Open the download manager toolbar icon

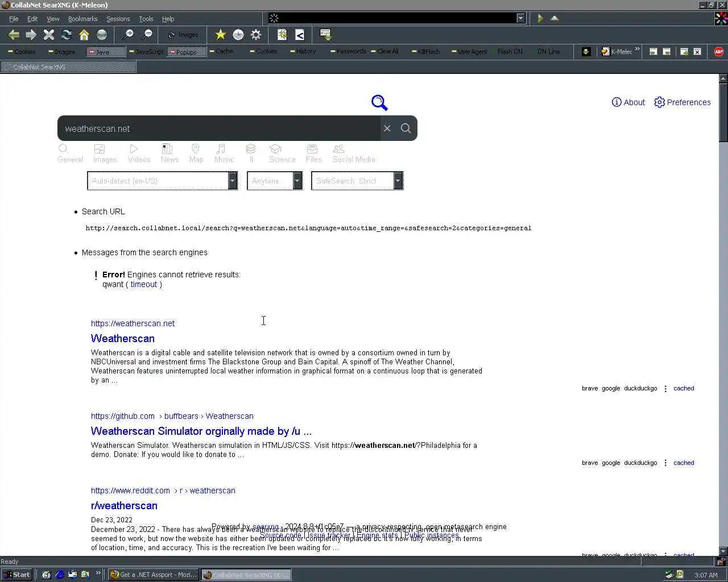point(326,35)
